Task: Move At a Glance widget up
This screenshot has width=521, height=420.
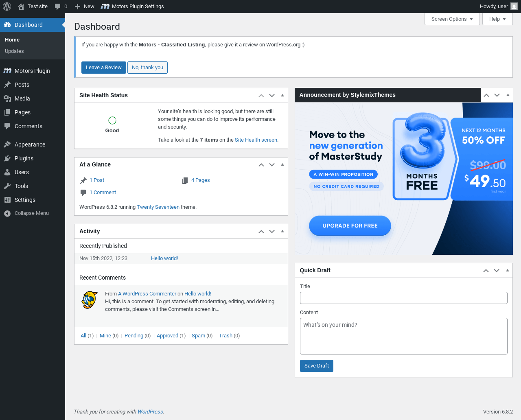Action: 261,165
